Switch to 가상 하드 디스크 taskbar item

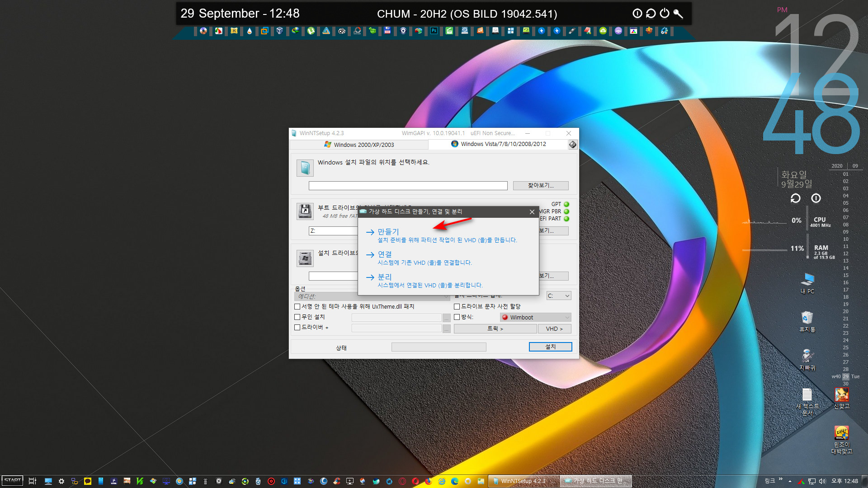click(x=596, y=481)
